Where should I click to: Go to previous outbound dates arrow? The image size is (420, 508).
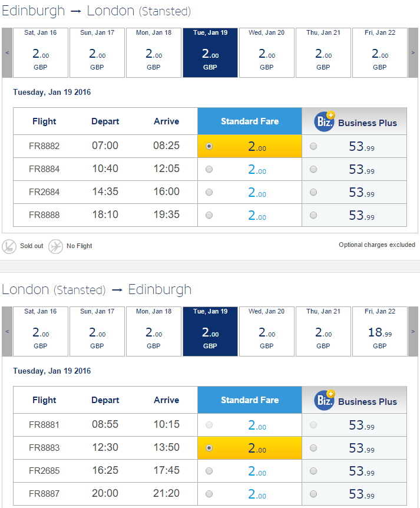7,53
